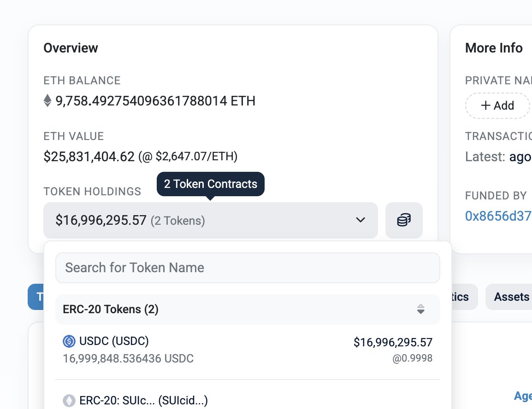The height and width of the screenshot is (409, 532).
Task: Click the Ethereum diamond icon beside ETH balance
Action: click(x=47, y=101)
